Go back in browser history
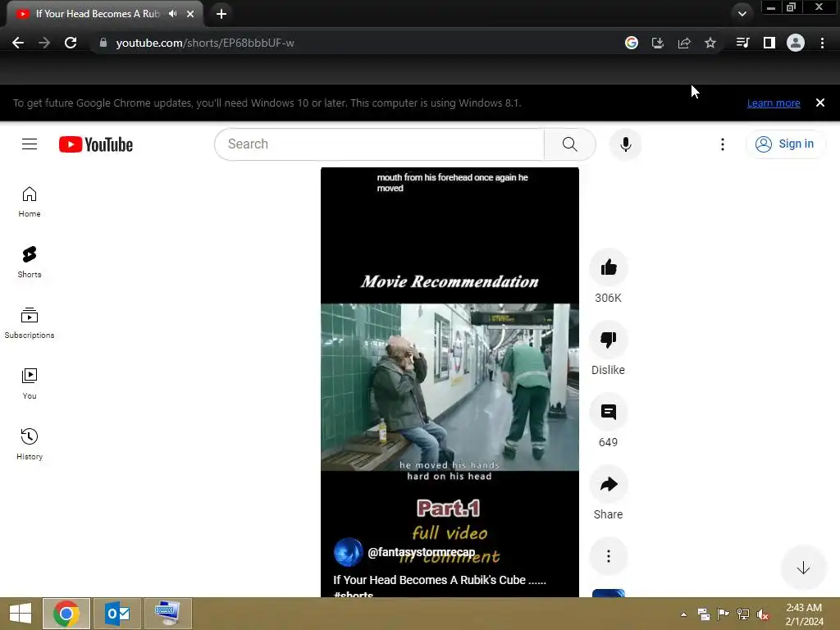The width and height of the screenshot is (840, 630). (x=18, y=43)
